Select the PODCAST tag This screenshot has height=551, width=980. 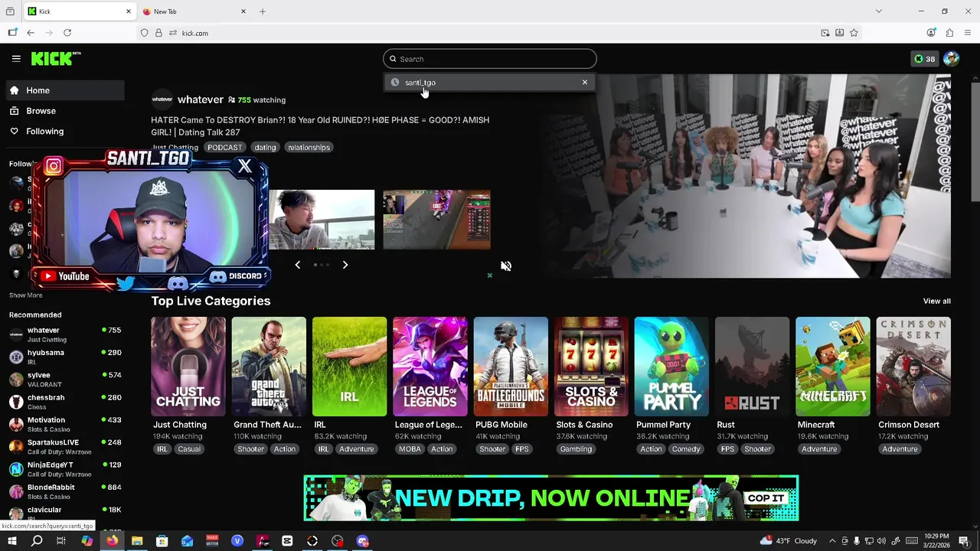click(x=224, y=148)
